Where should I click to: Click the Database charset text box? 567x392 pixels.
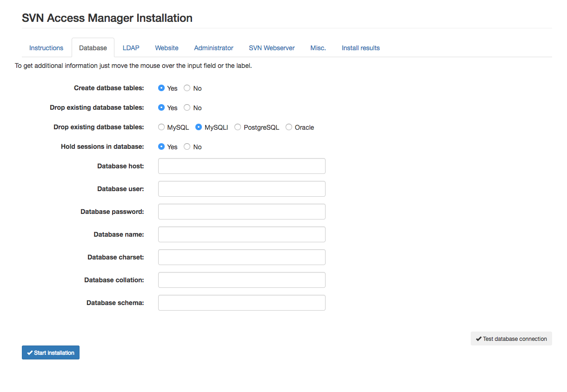click(x=242, y=257)
